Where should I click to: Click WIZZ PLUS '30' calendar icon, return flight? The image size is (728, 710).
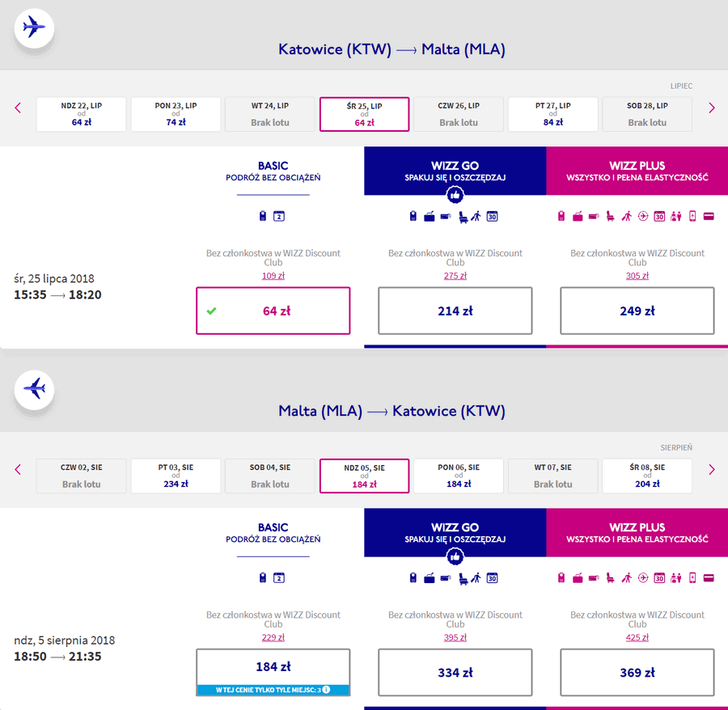(659, 577)
